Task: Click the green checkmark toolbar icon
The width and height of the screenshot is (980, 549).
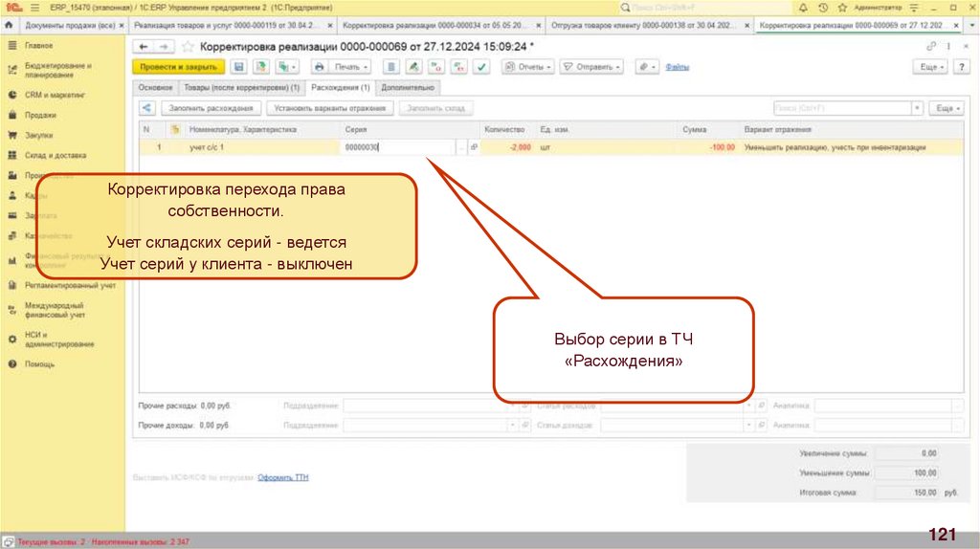Action: (x=481, y=67)
